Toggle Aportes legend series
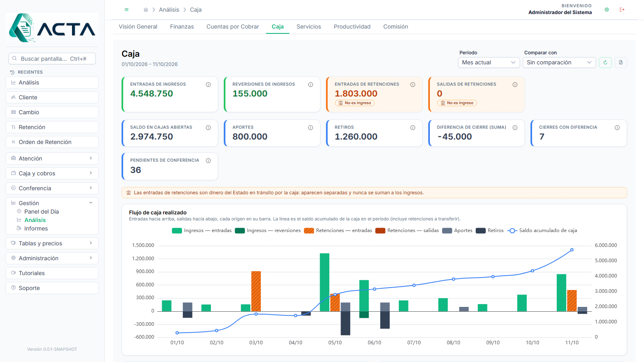Viewport: 644px width, 362px height. (457, 230)
